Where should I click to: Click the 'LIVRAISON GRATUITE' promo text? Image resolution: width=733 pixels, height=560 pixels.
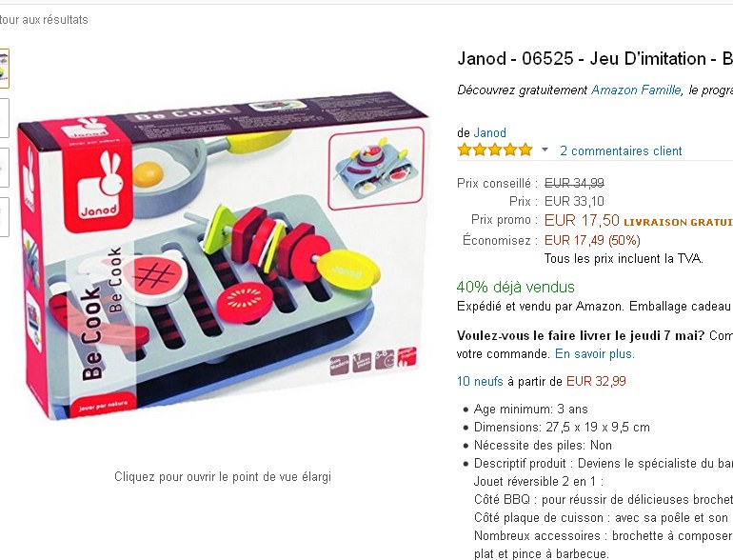[679, 222]
